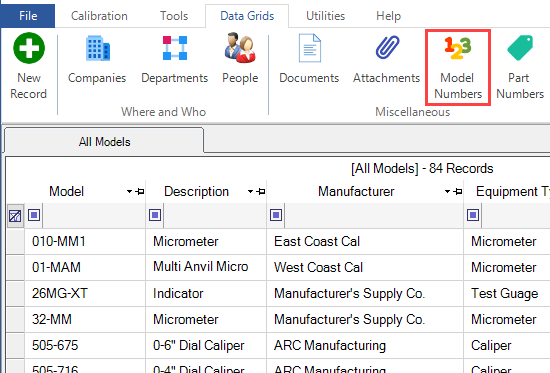Open the Manufacturer column dropdown arrow
This screenshot has height=373, width=550.
pos(448,192)
